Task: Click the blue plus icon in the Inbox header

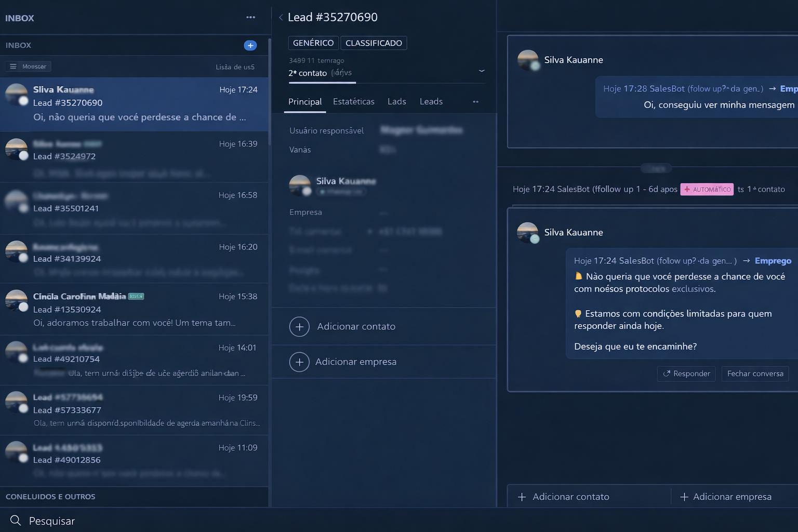Action: tap(250, 45)
